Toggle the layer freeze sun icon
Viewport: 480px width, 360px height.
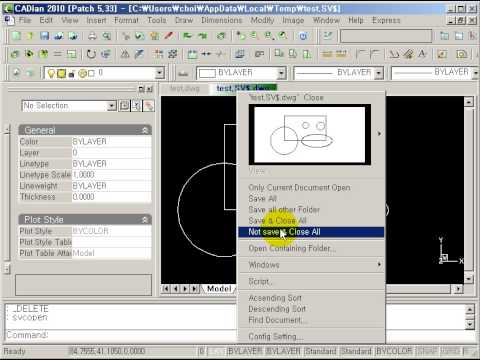[83, 73]
